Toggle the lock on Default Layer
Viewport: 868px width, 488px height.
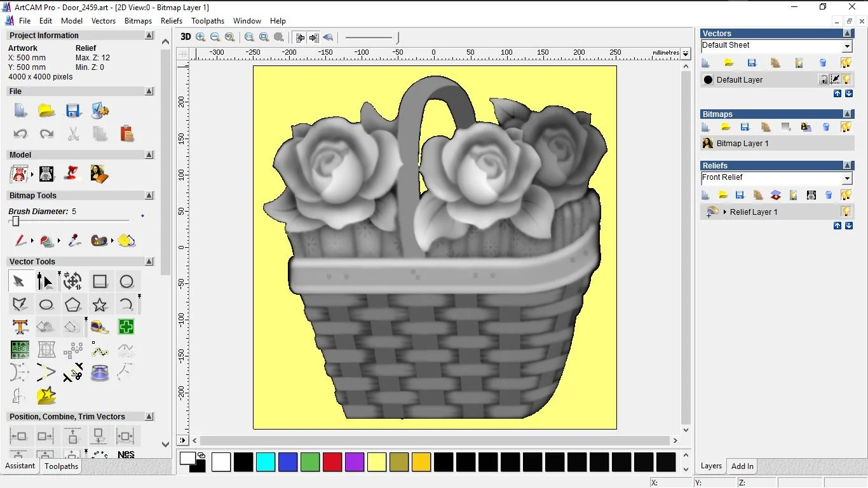tap(824, 79)
